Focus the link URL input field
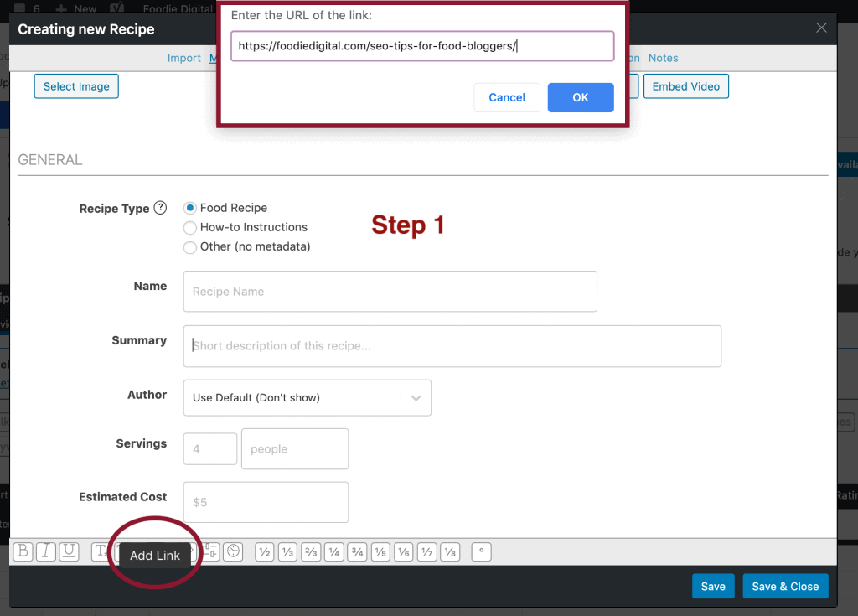The width and height of the screenshot is (858, 616). (x=422, y=46)
